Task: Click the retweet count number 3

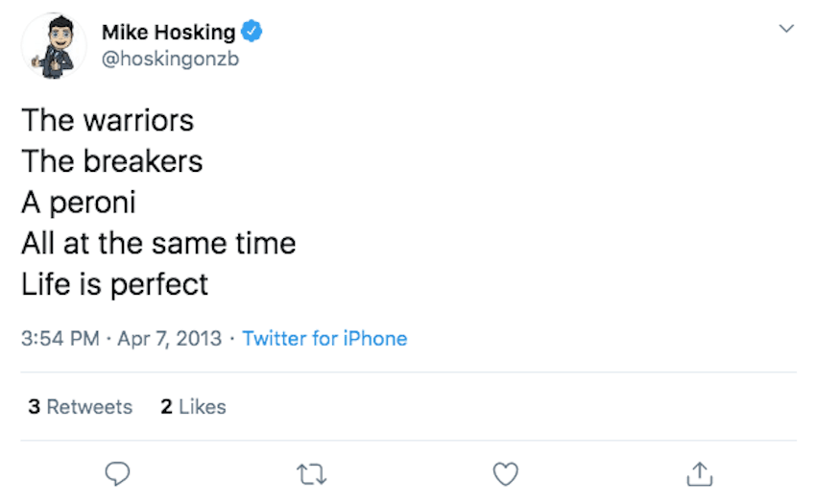Action: pyautogui.click(x=35, y=407)
